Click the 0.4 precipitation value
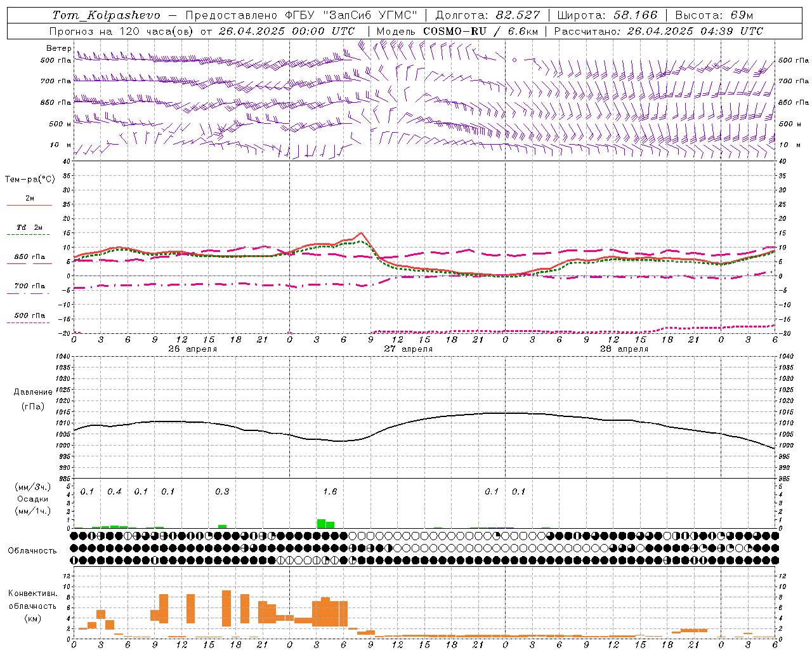This screenshot has width=812, height=650. pos(114,492)
